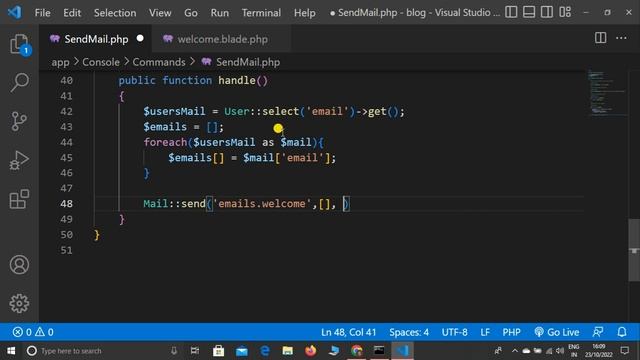Viewport: 640px width, 360px height.
Task: Open terminal window from taskbar
Action: coord(379,351)
